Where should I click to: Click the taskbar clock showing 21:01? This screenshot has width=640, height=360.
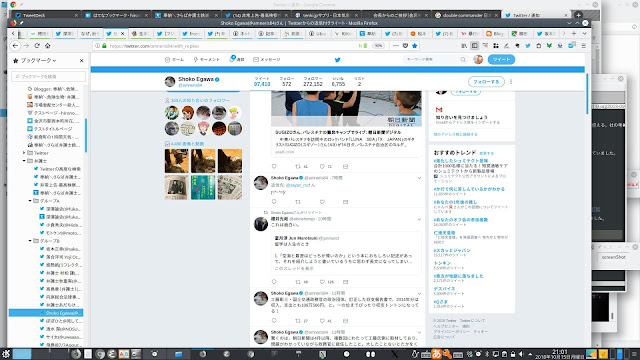560,354
